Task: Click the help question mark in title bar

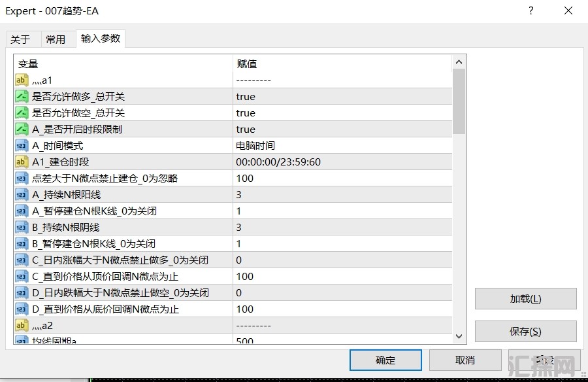Action: 531,10
